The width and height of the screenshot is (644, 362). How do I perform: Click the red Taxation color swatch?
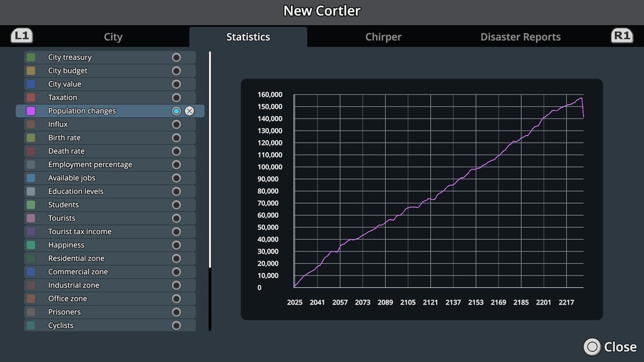tap(31, 97)
